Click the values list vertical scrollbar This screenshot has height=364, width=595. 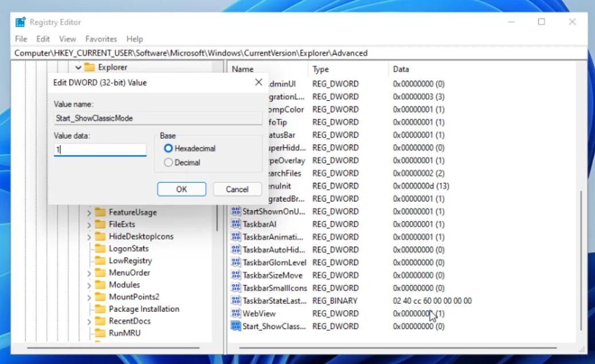pyautogui.click(x=581, y=258)
